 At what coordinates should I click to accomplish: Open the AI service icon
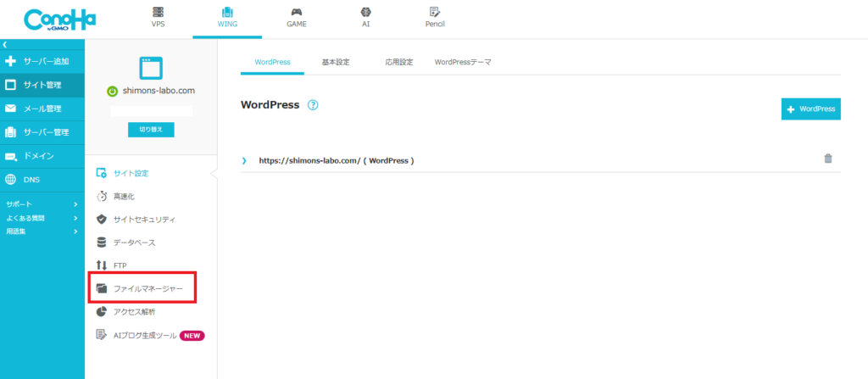tap(366, 13)
